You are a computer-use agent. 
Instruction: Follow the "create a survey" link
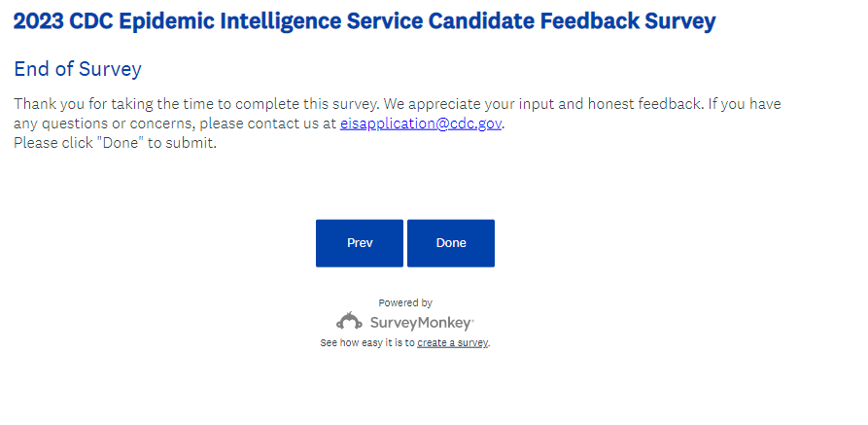click(x=452, y=343)
